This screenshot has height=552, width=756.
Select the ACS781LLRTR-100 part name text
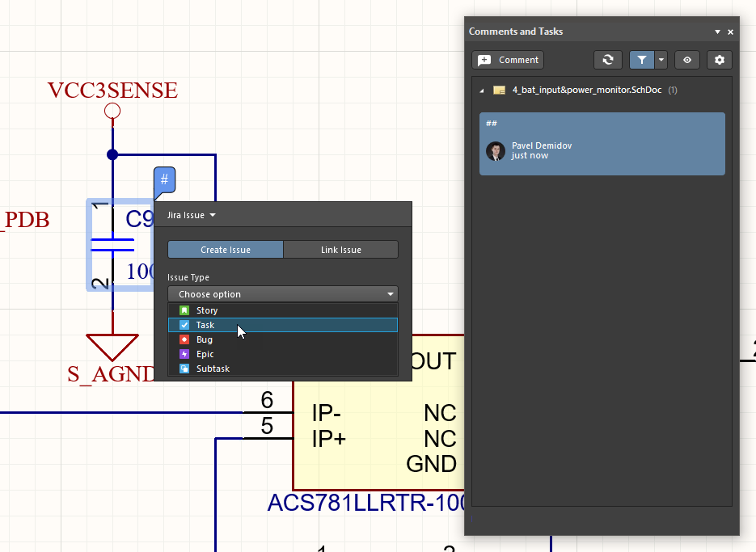[x=366, y=503]
